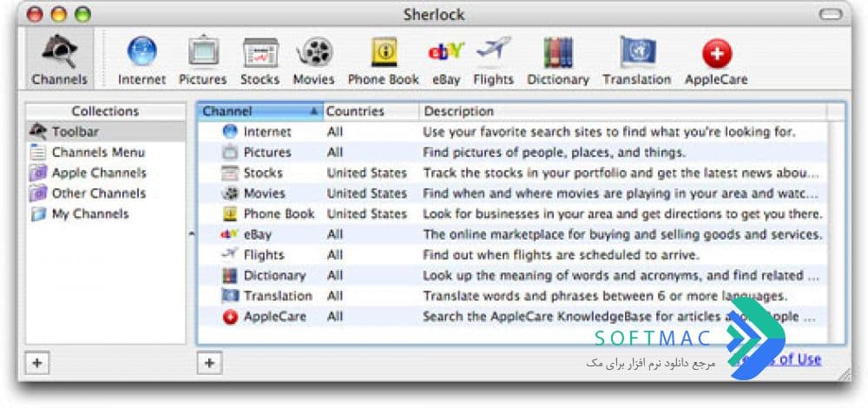Click 'The online marketplace' description
This screenshot has width=868, height=408.
pos(622,234)
